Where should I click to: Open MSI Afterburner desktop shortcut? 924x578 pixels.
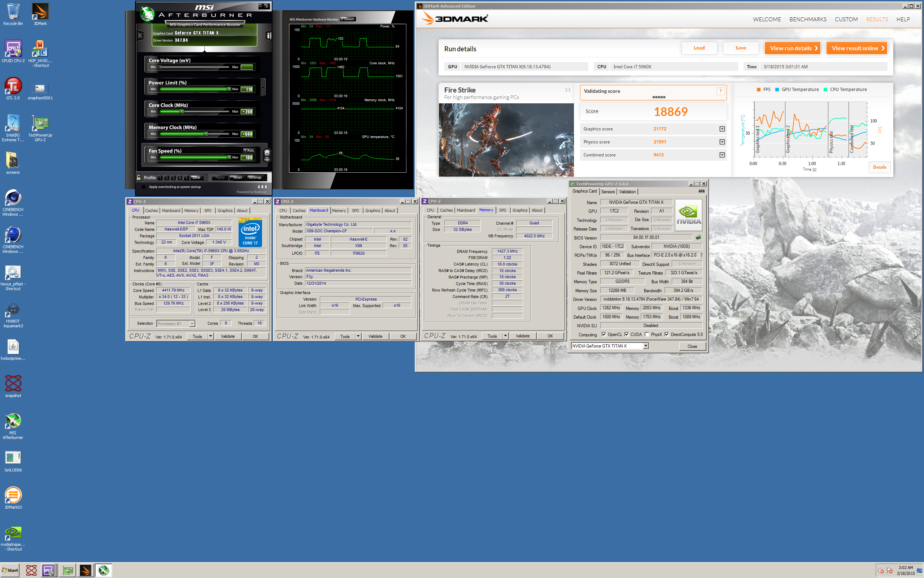tap(13, 426)
